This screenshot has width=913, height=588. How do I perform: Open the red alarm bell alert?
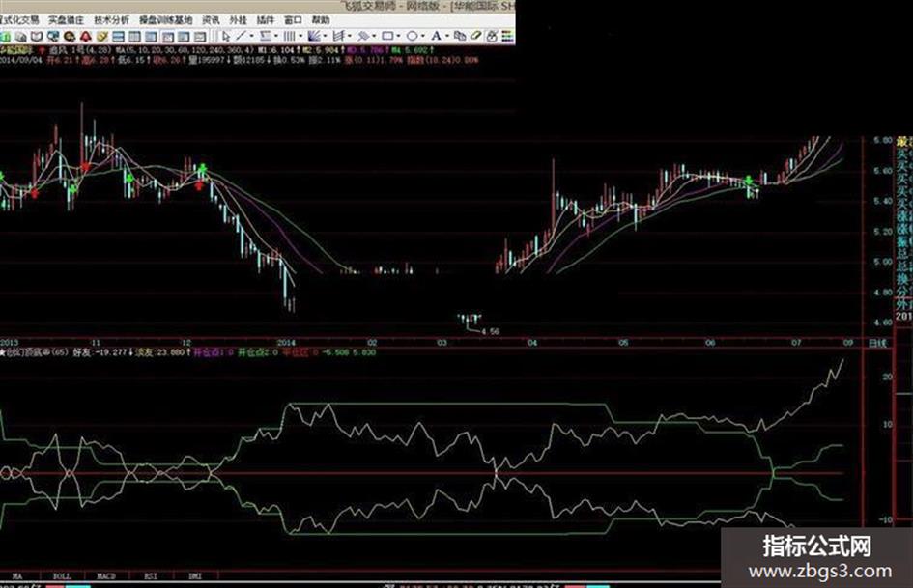(x=86, y=37)
